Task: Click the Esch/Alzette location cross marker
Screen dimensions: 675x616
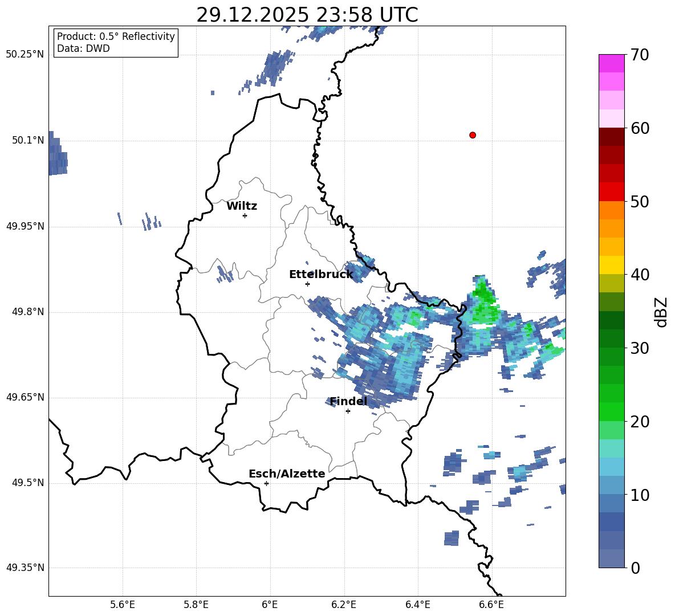Action: click(266, 483)
